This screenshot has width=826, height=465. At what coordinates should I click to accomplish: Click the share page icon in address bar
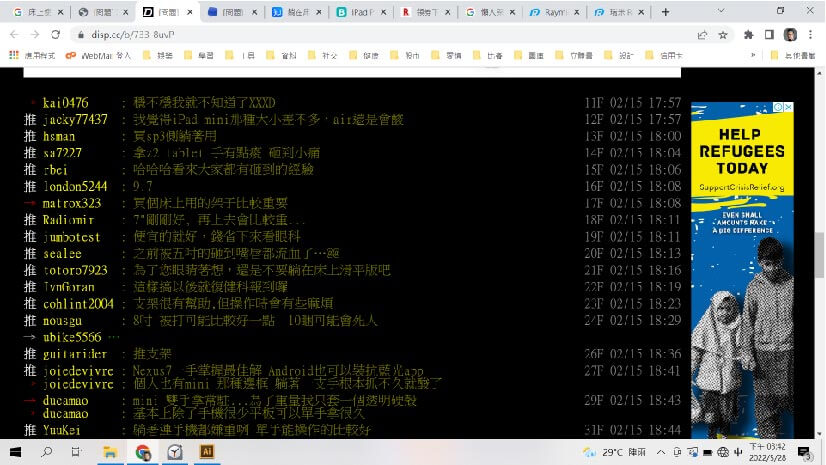point(699,34)
